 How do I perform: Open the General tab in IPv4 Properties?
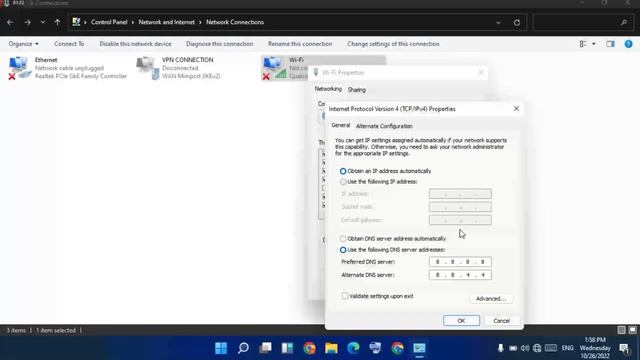[340, 125]
